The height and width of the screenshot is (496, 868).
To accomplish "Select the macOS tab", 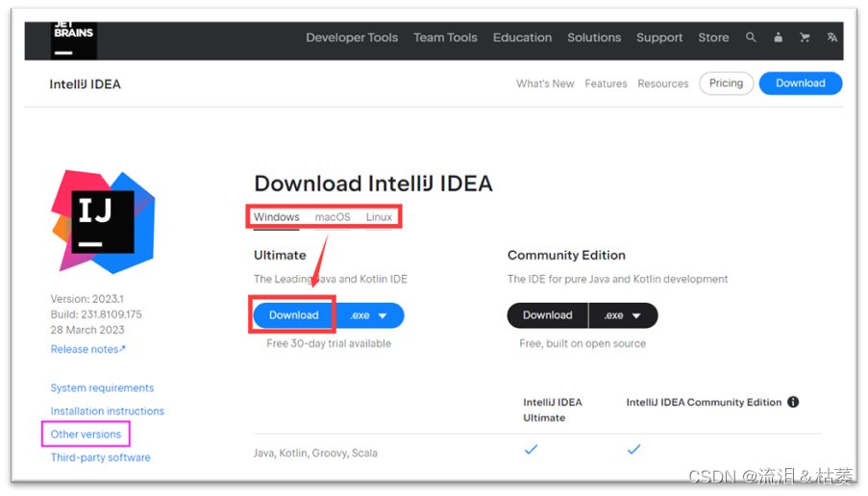I will point(333,217).
